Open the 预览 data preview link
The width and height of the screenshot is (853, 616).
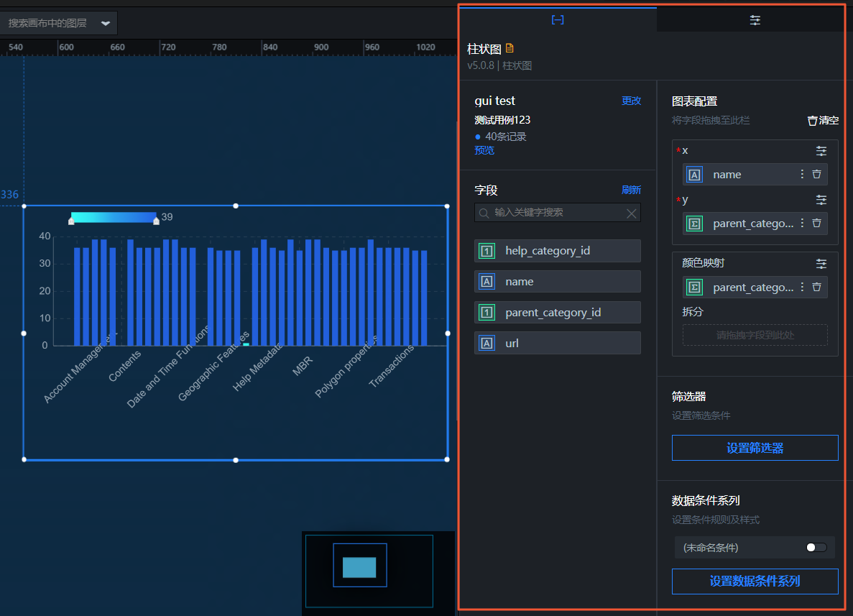click(x=484, y=150)
